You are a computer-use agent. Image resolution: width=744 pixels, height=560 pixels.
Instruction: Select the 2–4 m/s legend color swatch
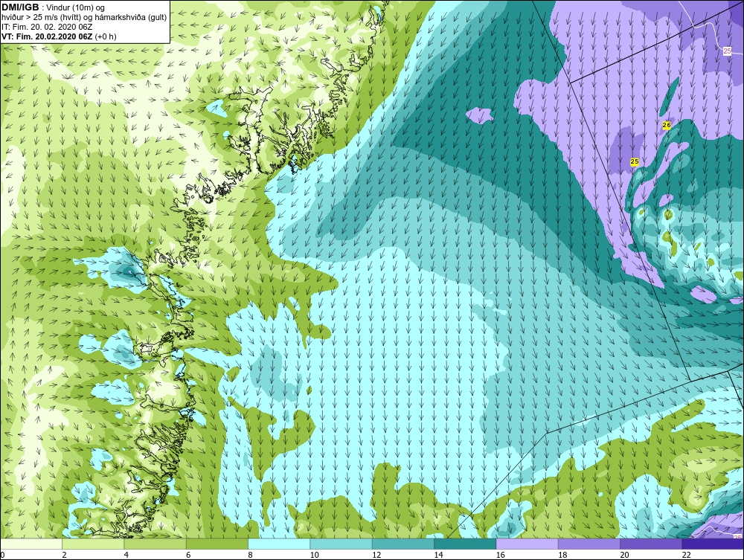93,544
